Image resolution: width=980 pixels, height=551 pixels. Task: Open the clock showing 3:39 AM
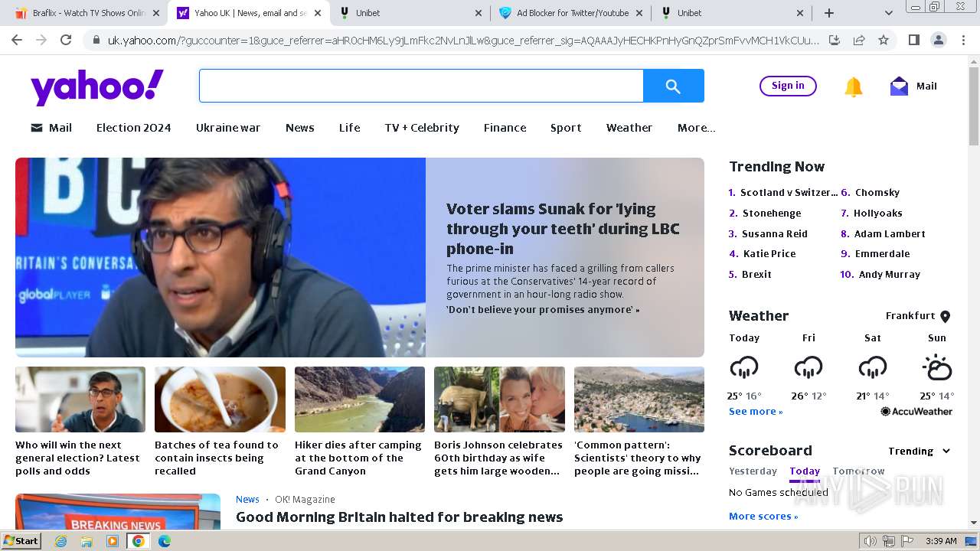(941, 541)
